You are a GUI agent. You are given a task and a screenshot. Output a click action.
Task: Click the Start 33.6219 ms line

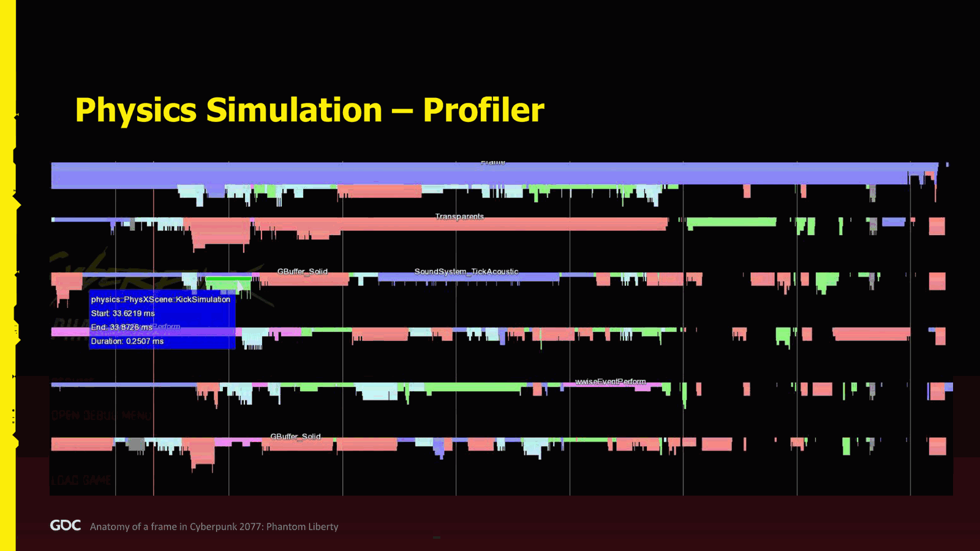click(x=123, y=313)
